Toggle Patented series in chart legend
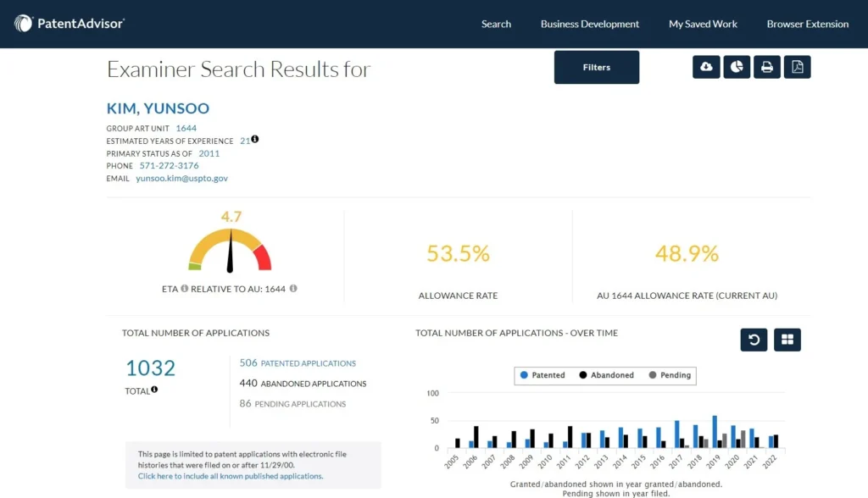This screenshot has height=498, width=868. (x=542, y=375)
